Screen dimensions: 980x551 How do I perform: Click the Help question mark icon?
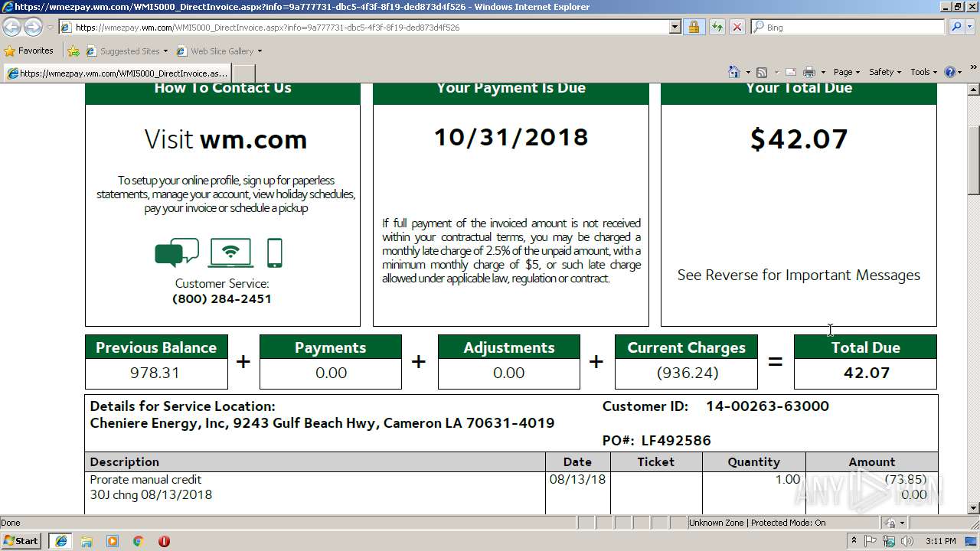click(x=950, y=72)
